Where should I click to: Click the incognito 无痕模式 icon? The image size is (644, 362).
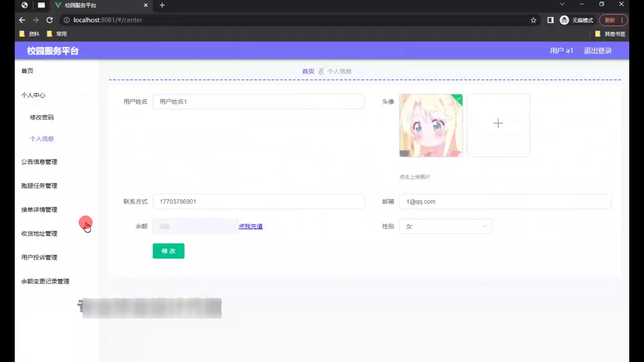point(564,20)
